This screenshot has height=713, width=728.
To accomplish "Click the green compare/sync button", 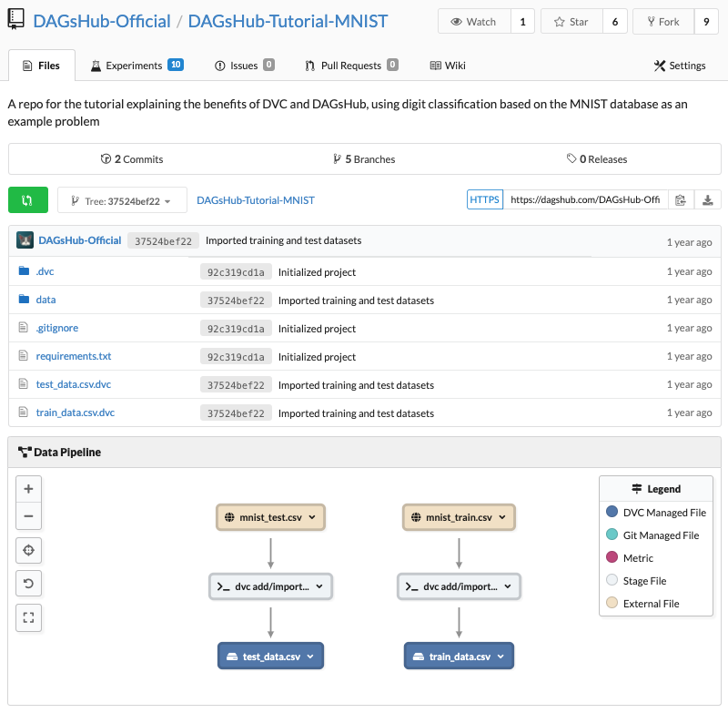I will point(28,200).
